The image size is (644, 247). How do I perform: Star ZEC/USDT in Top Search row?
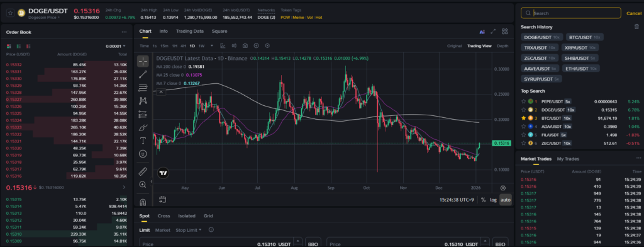(x=524, y=143)
